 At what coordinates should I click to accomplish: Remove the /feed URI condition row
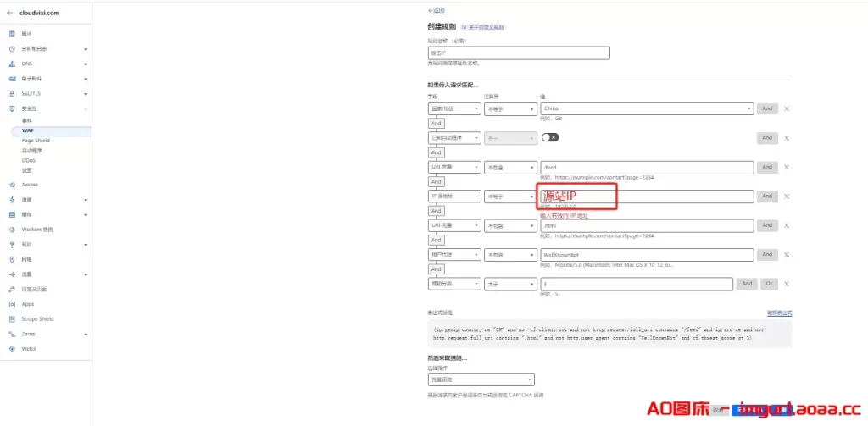pos(787,167)
